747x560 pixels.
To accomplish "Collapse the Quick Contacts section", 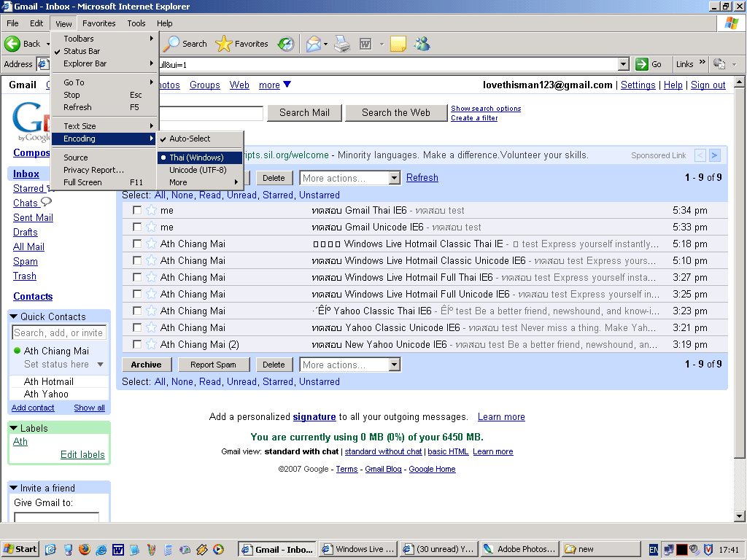I will coord(14,316).
